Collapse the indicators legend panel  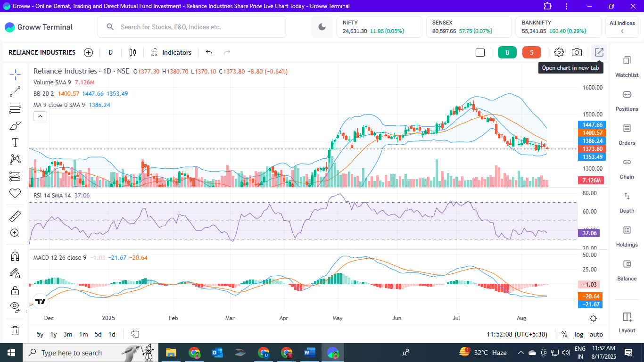coord(40,116)
